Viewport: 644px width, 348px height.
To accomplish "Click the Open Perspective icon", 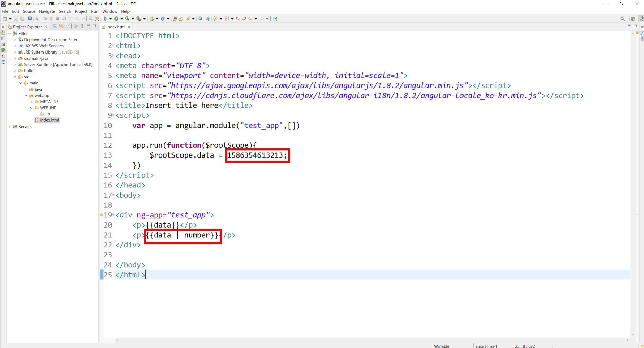I will tap(633, 19).
